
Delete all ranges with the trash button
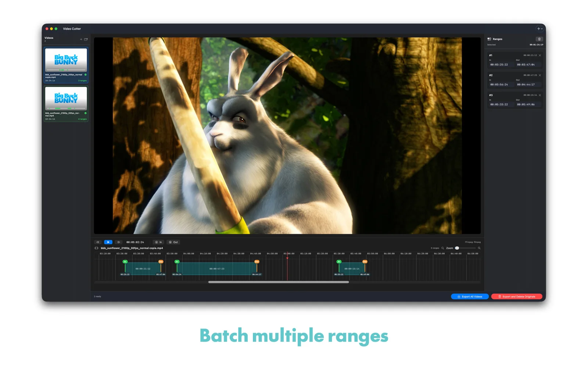pyautogui.click(x=539, y=39)
